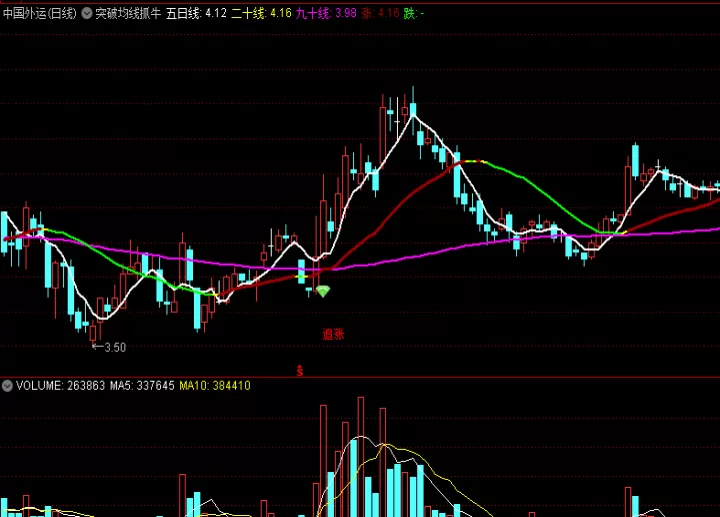
Task: Click the 突破均线抓牛 indicator name
Action: point(128,13)
